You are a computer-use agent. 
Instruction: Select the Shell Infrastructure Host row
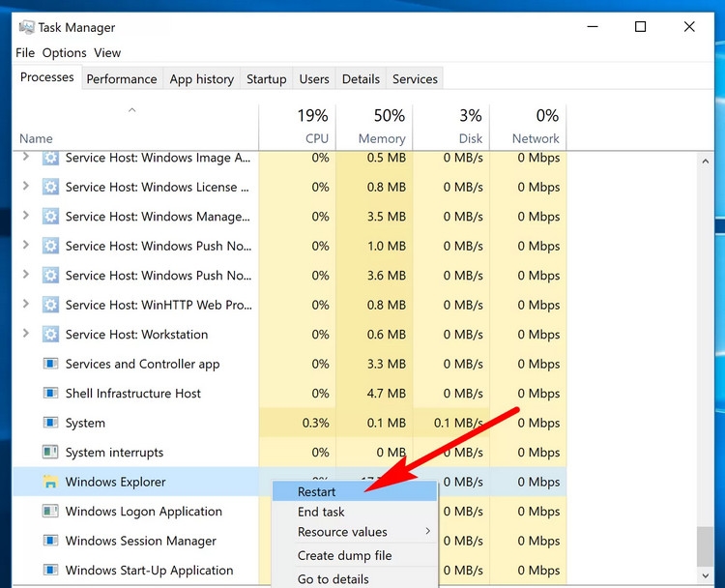[289, 394]
